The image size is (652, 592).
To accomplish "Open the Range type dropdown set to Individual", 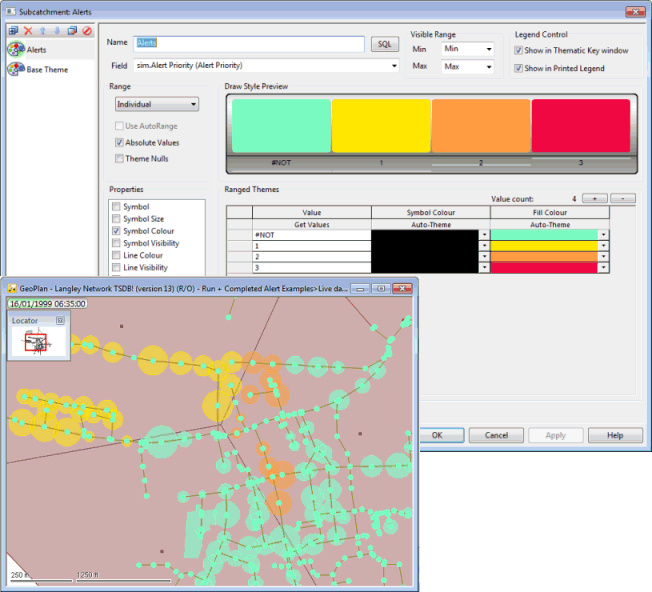I will [155, 104].
